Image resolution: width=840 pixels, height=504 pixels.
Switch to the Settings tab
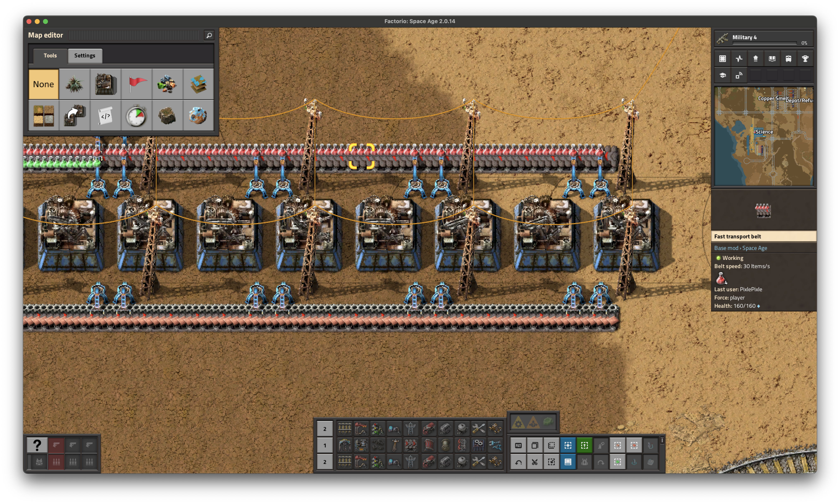pos(85,56)
